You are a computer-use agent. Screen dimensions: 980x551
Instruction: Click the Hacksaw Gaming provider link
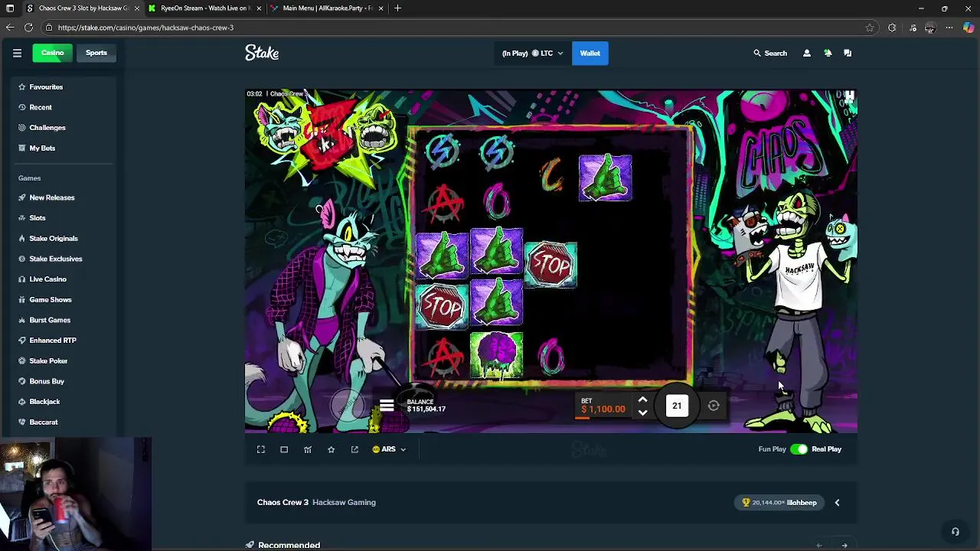344,502
